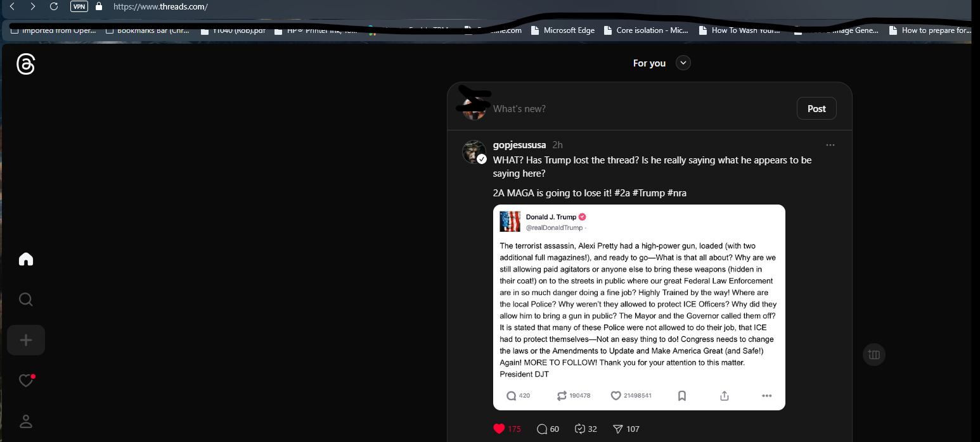This screenshot has width=980, height=442.
Task: Open gopjesususa profile username link
Action: click(x=519, y=145)
